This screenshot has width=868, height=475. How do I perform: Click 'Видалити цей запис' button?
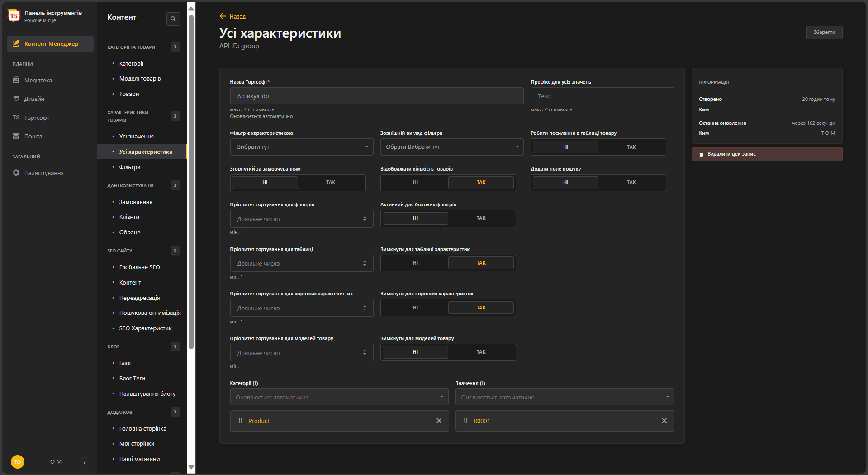767,154
